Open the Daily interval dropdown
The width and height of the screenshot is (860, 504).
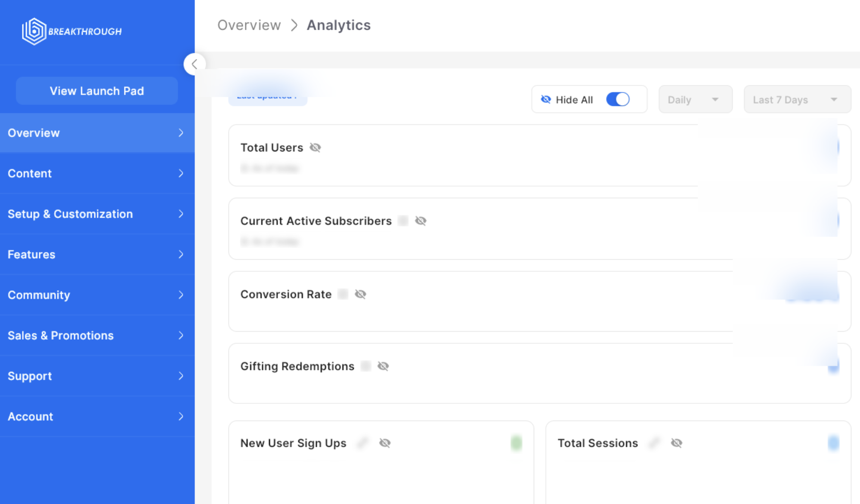pyautogui.click(x=695, y=99)
